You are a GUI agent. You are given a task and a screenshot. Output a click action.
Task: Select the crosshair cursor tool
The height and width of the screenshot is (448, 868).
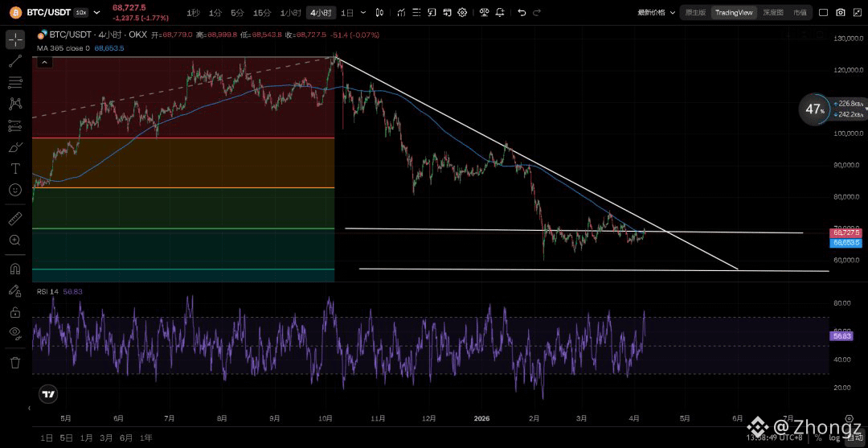pyautogui.click(x=15, y=39)
